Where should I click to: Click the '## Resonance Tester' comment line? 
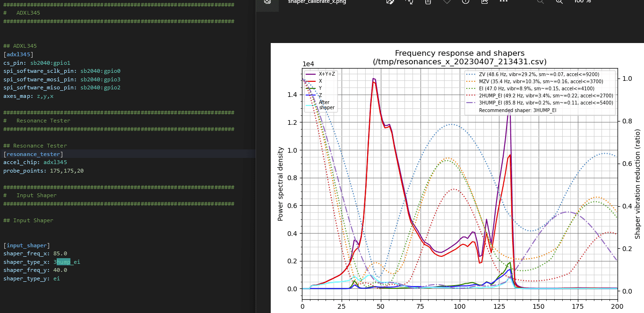tap(35, 146)
